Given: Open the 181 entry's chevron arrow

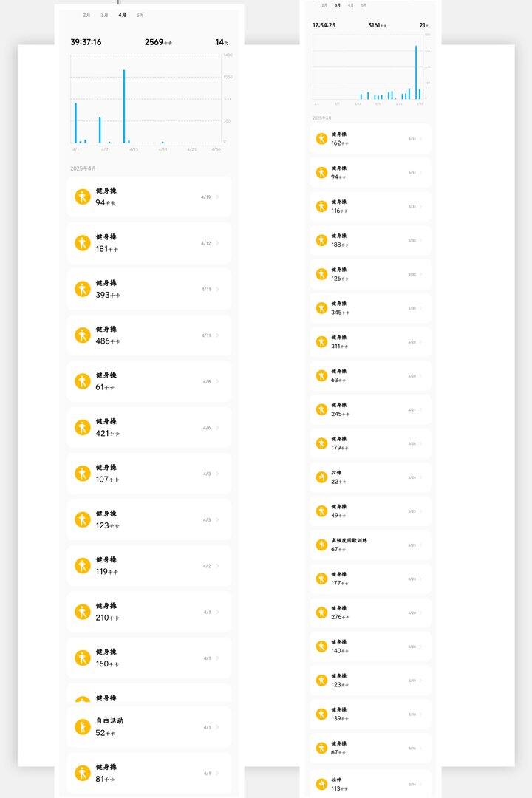Looking at the screenshot, I should click(x=218, y=243).
